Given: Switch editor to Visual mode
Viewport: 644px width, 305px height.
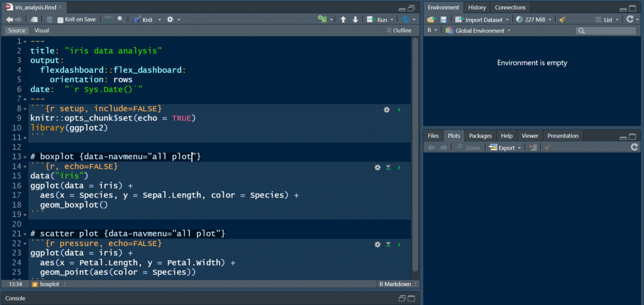Looking at the screenshot, I should coord(42,30).
